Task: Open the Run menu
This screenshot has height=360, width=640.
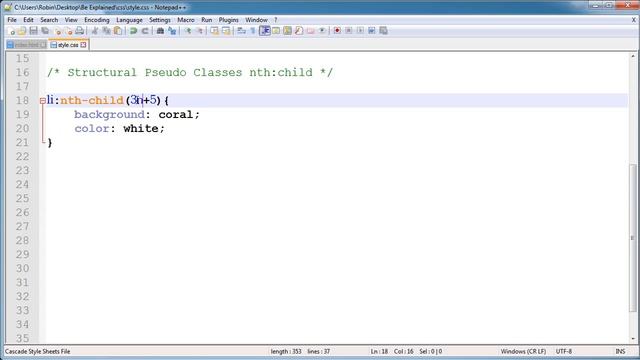Action: [207, 20]
